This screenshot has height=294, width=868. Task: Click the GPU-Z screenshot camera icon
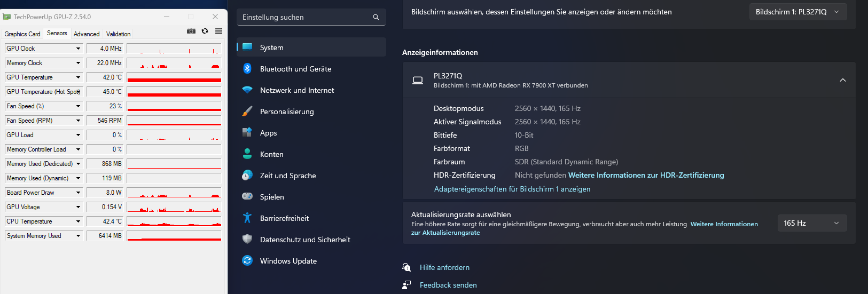[x=191, y=31]
